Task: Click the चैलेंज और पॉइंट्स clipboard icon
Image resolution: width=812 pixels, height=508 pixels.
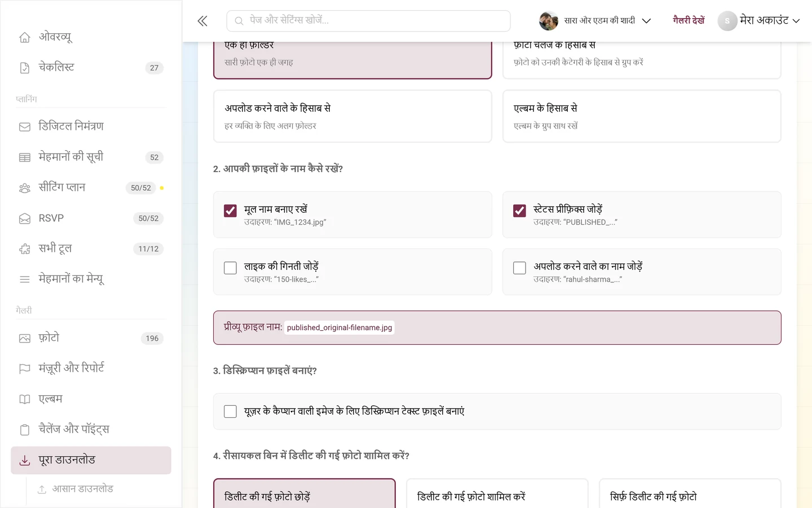Action: [x=25, y=430]
